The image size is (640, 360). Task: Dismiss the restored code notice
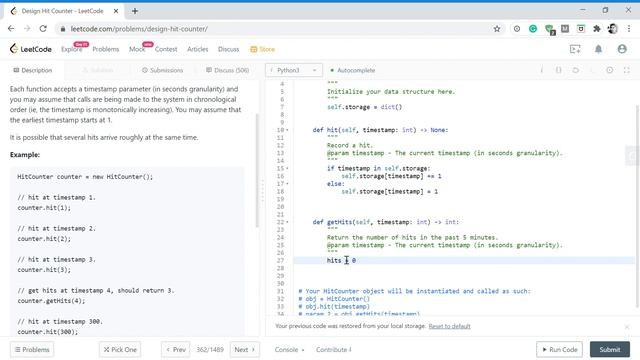(x=627, y=327)
